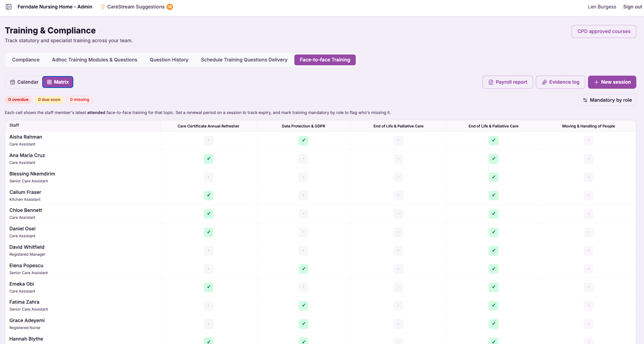Select staff member Daniel Osei
The height and width of the screenshot is (344, 644).
[22, 229]
